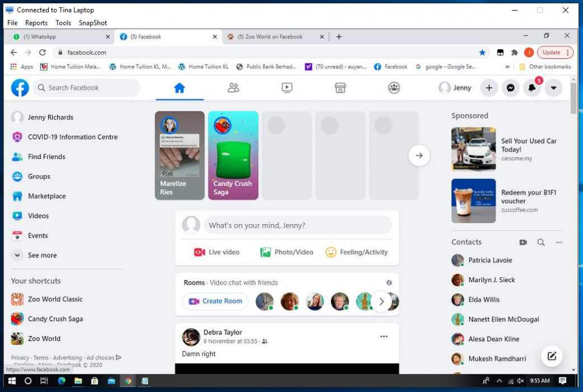Image resolution: width=583 pixels, height=392 pixels.
Task: Click the Facebook Watch video icon
Action: 287,88
